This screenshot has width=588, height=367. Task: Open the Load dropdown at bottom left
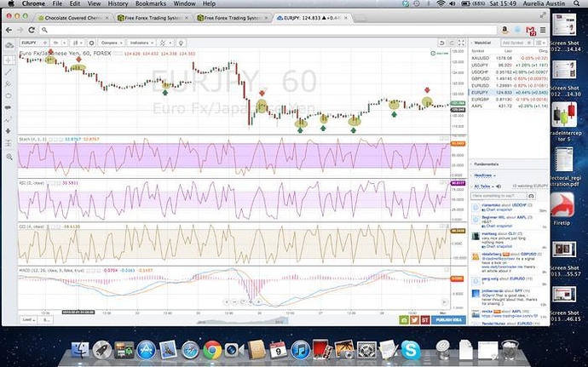pos(29,320)
